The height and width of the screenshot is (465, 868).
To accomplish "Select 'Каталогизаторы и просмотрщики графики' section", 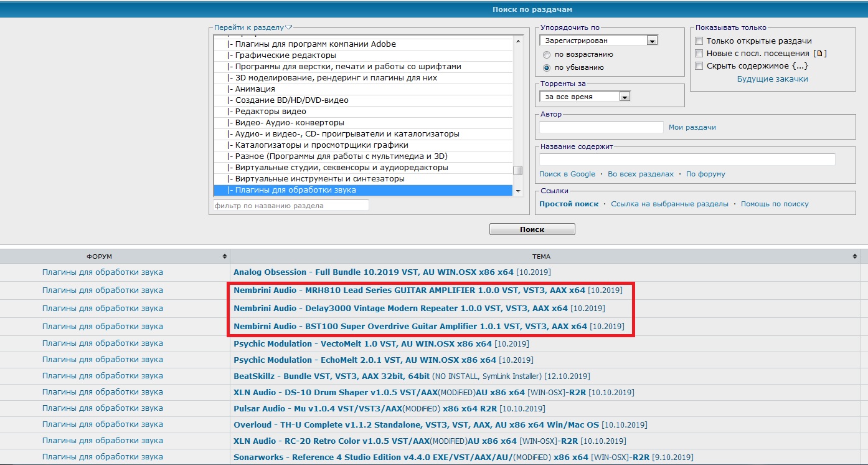I will coord(363,145).
